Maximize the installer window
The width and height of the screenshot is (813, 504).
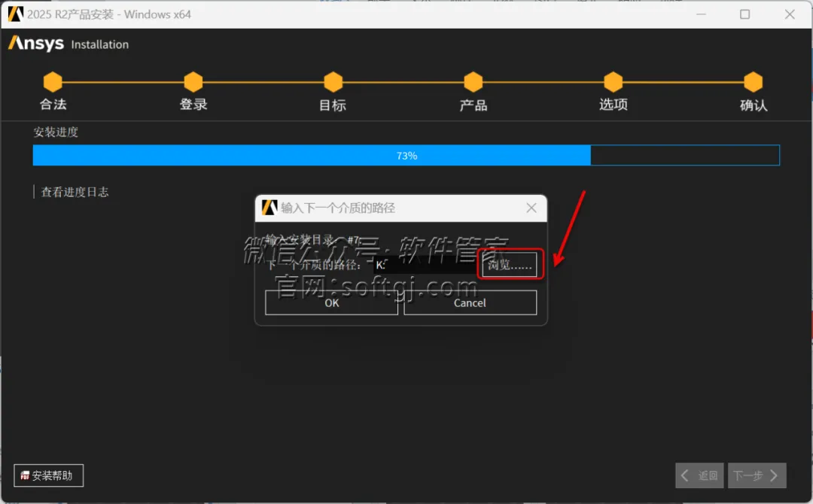coord(744,14)
